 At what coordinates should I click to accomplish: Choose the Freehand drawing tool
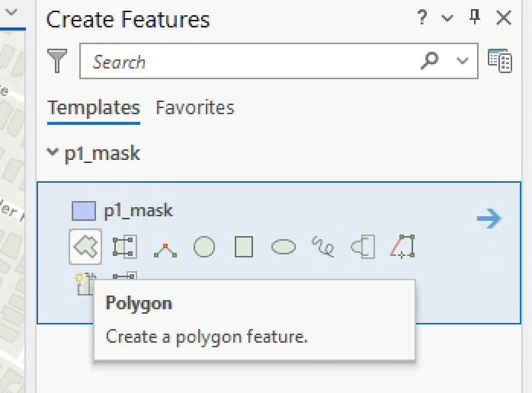pyautogui.click(x=323, y=247)
